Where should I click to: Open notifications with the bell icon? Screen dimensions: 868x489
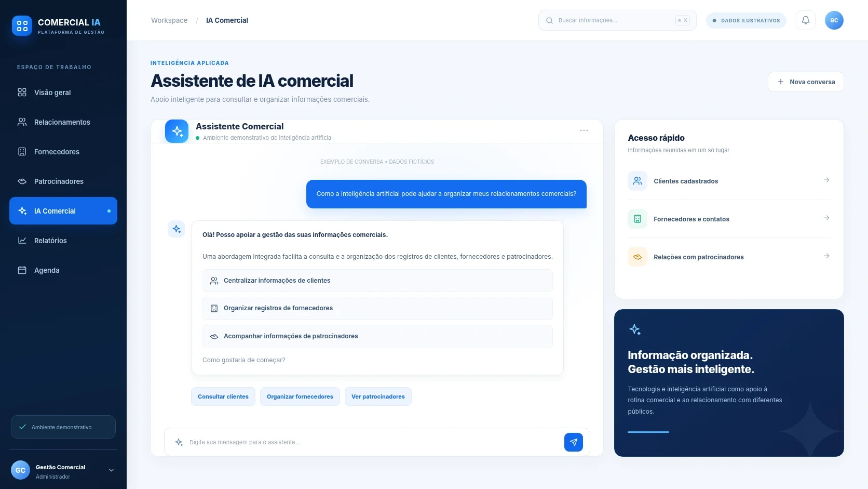(x=806, y=20)
